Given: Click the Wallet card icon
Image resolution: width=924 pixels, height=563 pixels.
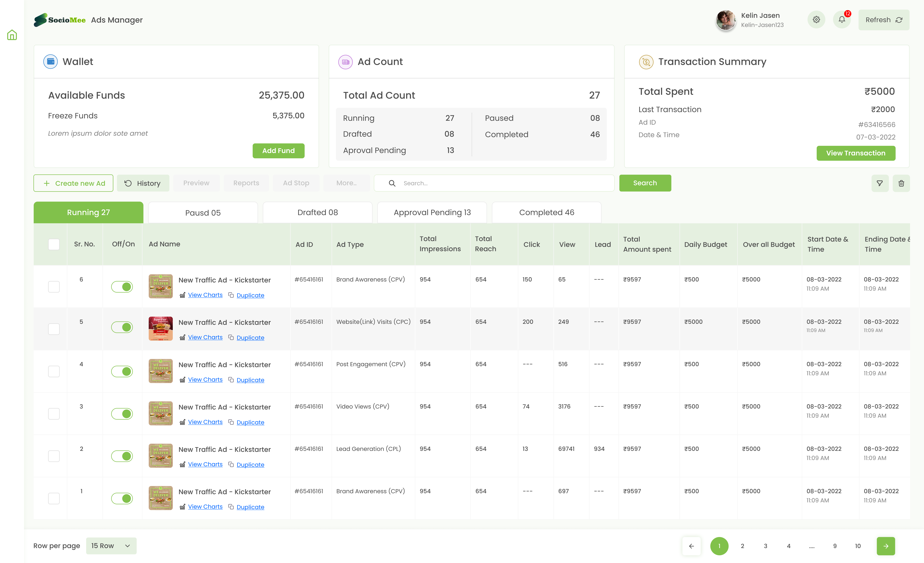Looking at the screenshot, I should (x=51, y=61).
